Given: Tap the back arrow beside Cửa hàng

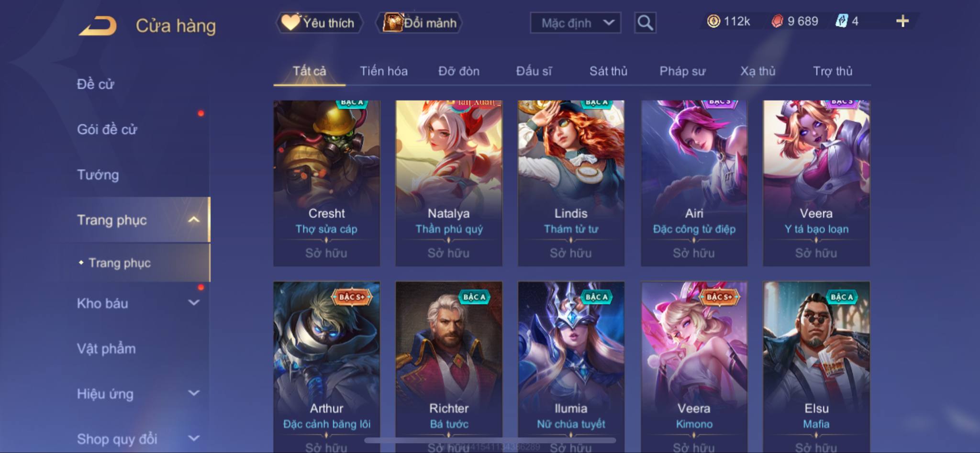Looking at the screenshot, I should [x=98, y=26].
